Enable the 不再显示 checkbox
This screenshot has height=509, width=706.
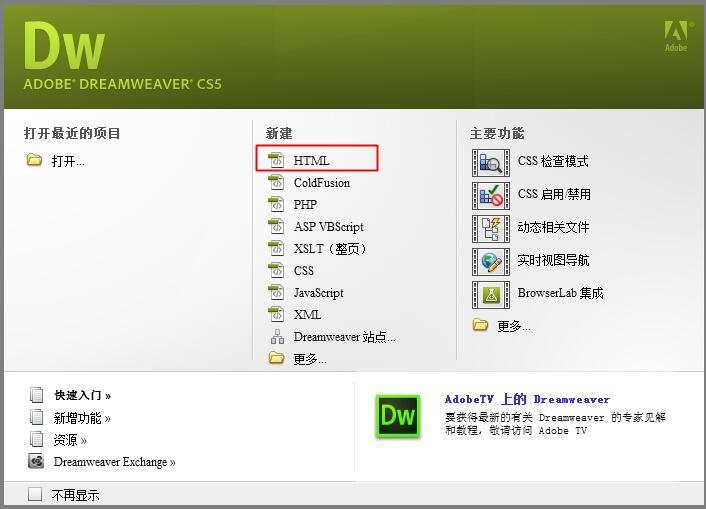point(35,494)
